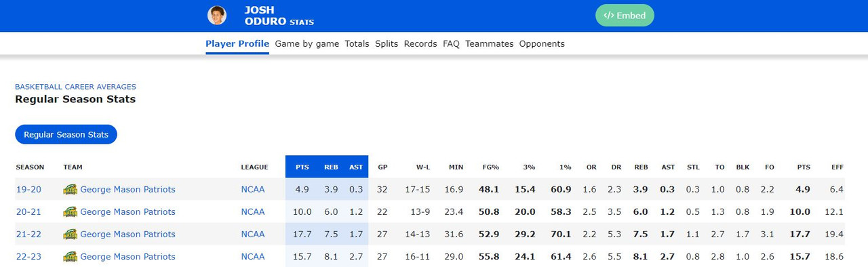Open George Mason Patriots link for 20-21
868x267 pixels.
click(x=127, y=212)
